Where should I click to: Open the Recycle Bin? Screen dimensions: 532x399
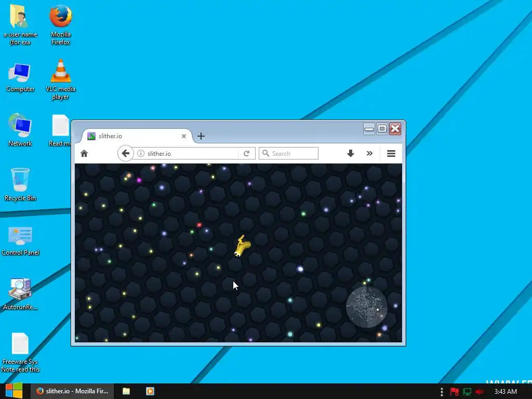[x=20, y=185]
